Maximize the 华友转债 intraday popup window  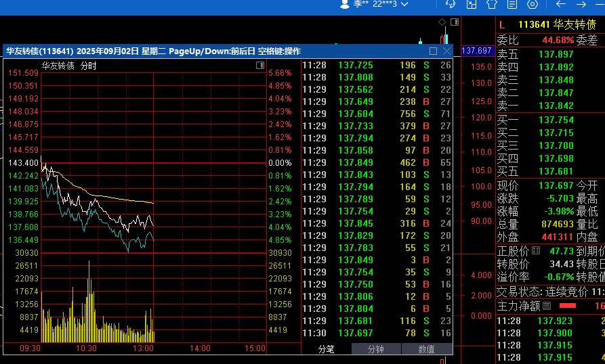click(434, 51)
